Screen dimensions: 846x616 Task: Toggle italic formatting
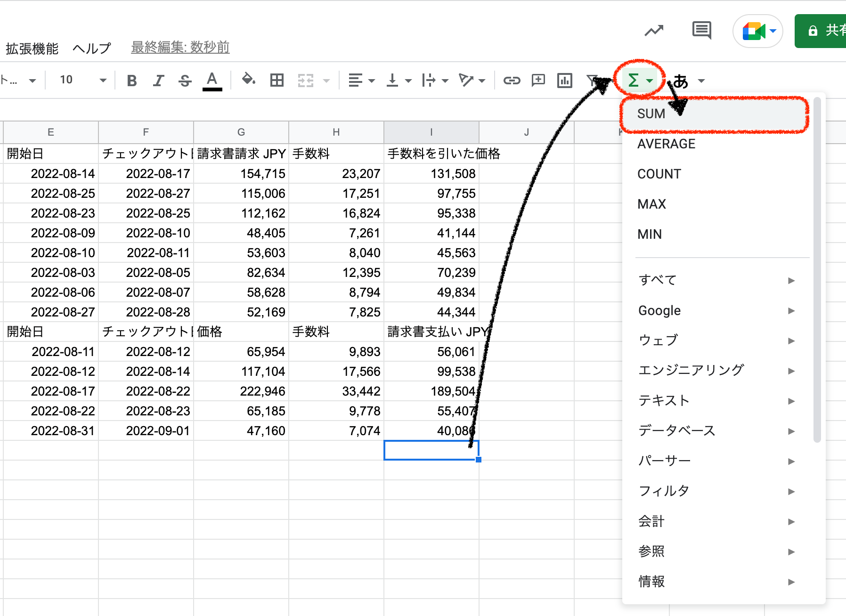click(x=159, y=81)
